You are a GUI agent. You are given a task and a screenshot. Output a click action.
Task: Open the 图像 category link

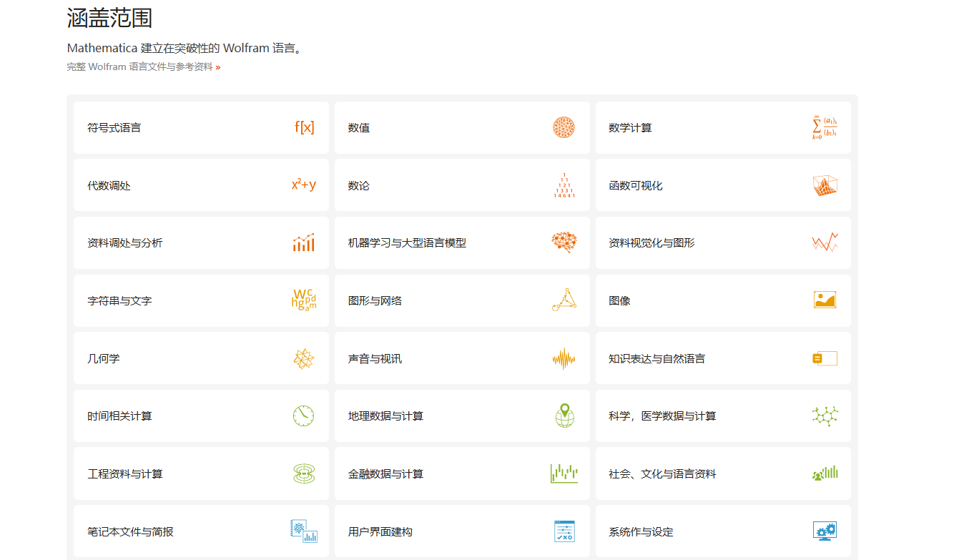tap(723, 300)
